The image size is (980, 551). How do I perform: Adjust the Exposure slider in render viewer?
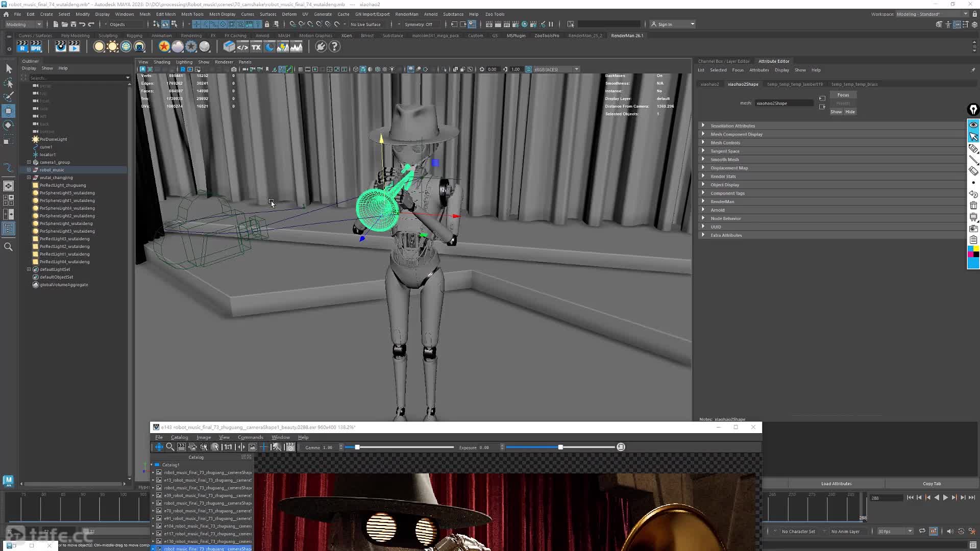tap(560, 447)
